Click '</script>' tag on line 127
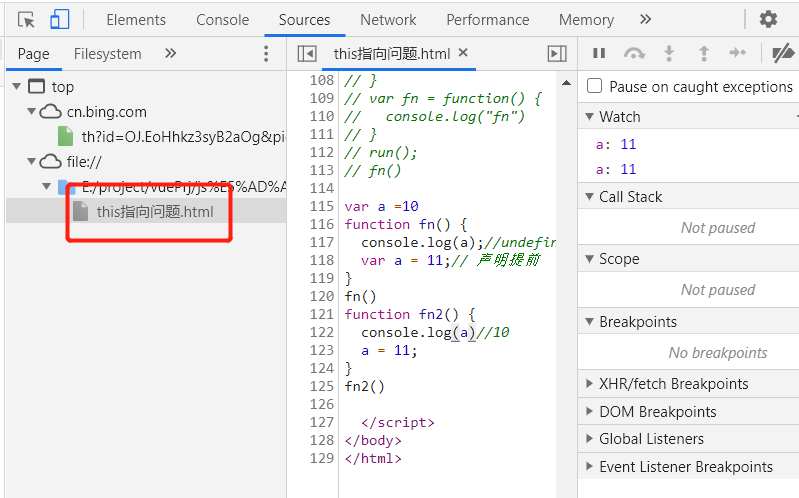The width and height of the screenshot is (799, 498). click(x=397, y=423)
